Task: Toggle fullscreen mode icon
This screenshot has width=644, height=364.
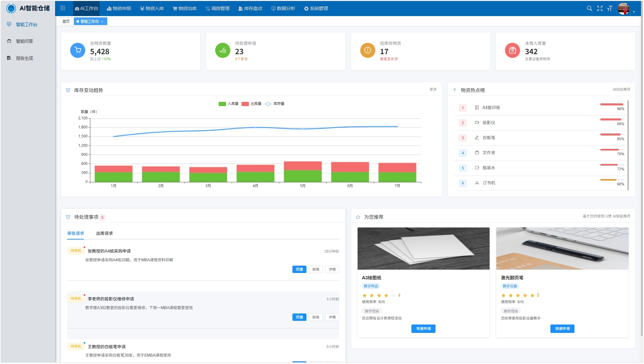Action: (600, 8)
